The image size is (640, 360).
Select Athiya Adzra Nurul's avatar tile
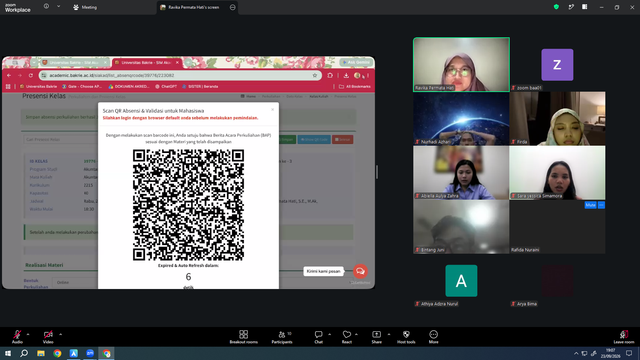pos(461,281)
